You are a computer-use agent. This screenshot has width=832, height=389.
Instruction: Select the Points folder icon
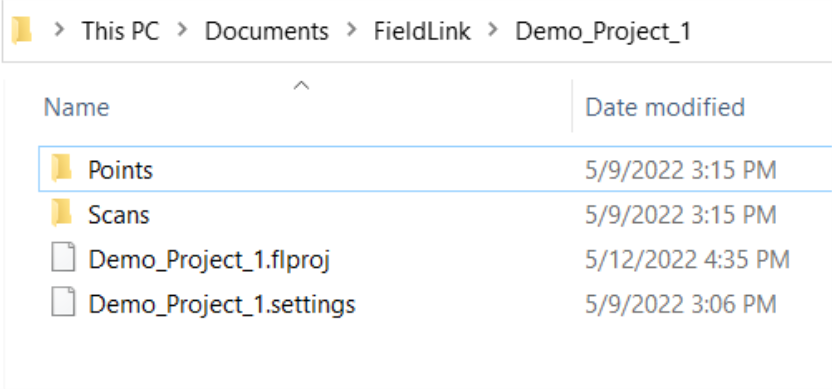pos(62,169)
